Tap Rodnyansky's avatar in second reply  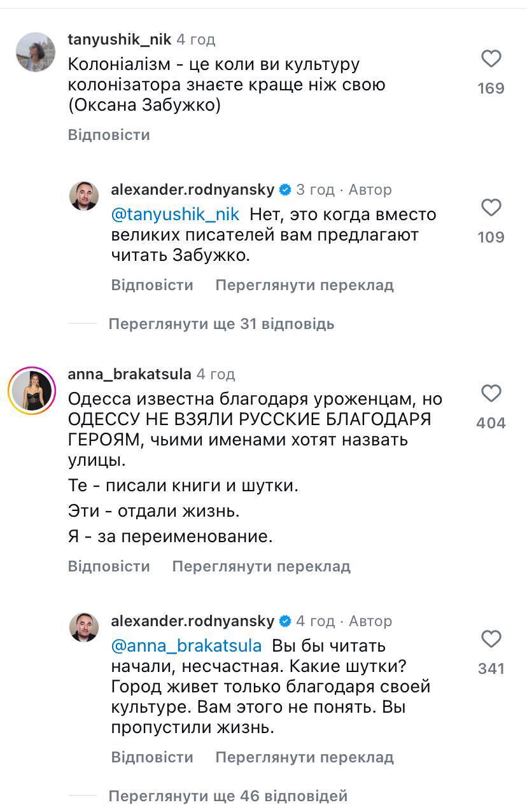click(84, 627)
